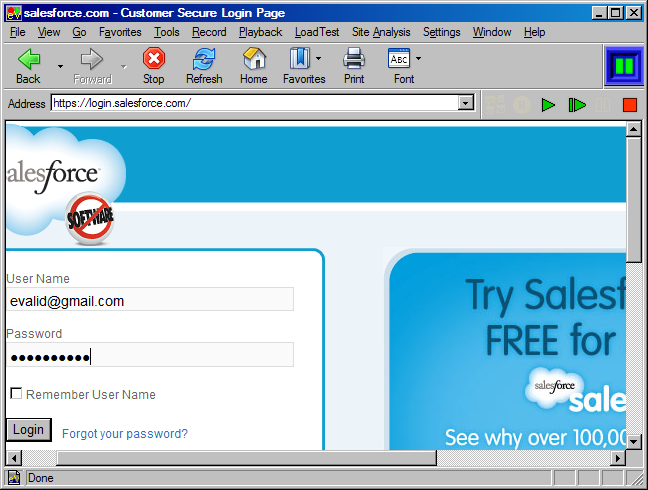Toggle the Remember User Name checkbox

point(16,393)
